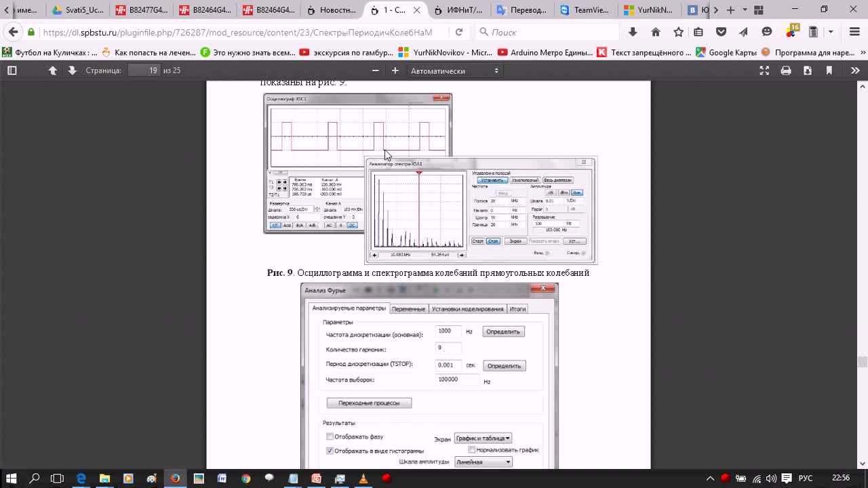
Task: Open File Explorer from taskbar
Action: tap(104, 479)
